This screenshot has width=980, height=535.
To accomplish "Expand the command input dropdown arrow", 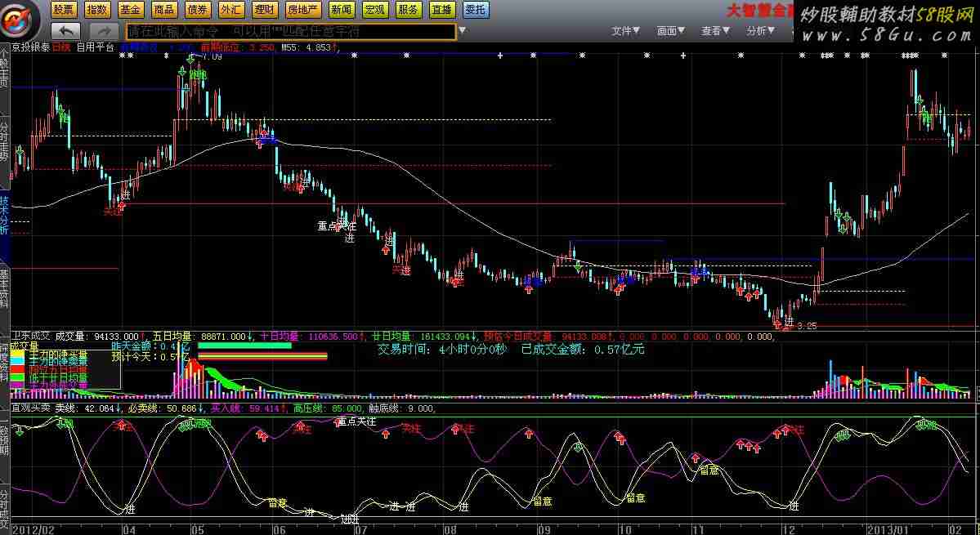I will (x=463, y=30).
